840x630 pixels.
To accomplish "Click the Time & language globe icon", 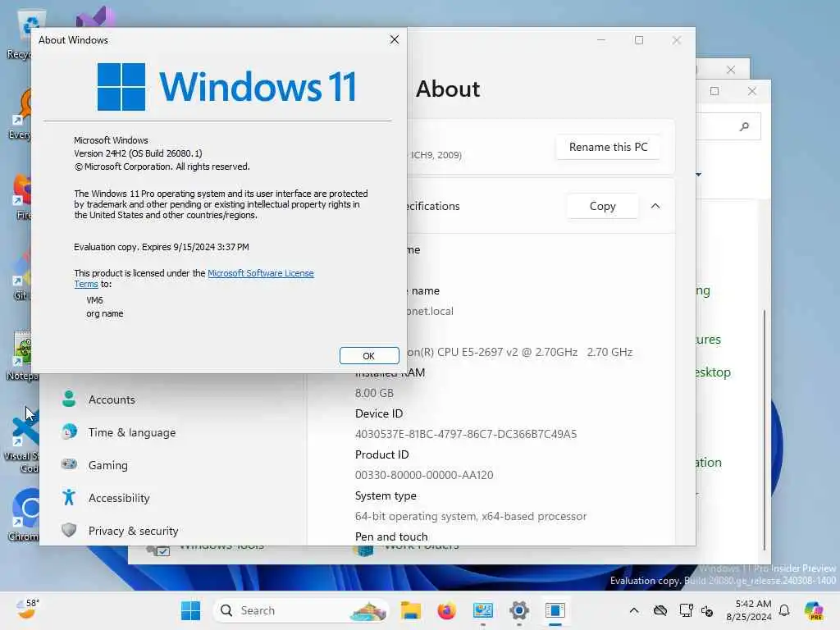I will tap(69, 431).
